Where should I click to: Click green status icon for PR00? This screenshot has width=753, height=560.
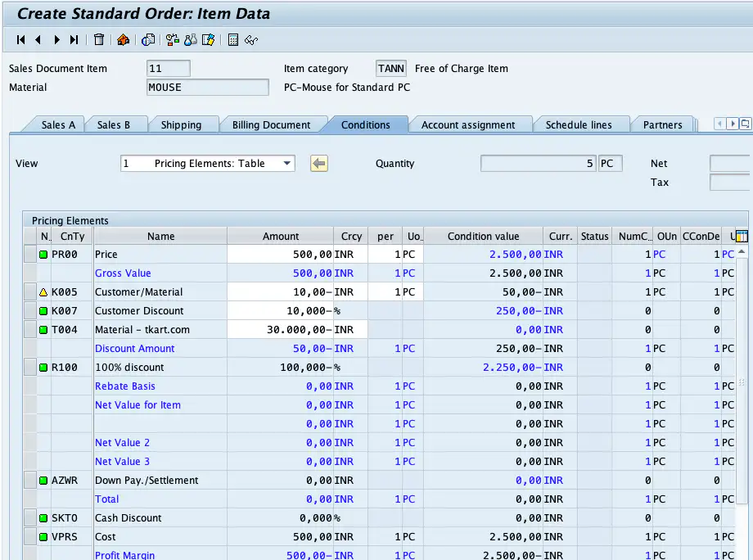[43, 254]
